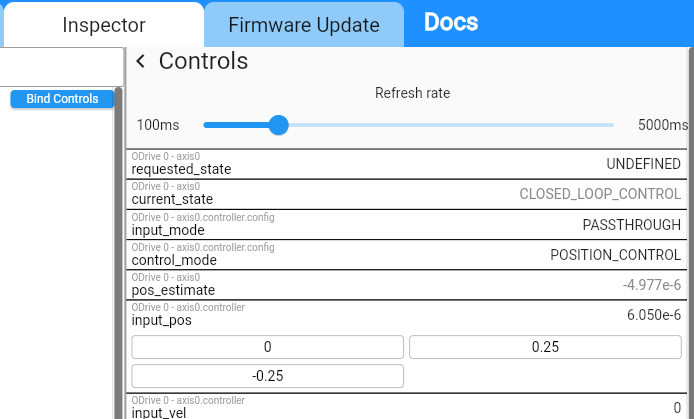This screenshot has height=419, width=694.
Task: Set input_pos to 0.25 preset
Action: pos(545,347)
